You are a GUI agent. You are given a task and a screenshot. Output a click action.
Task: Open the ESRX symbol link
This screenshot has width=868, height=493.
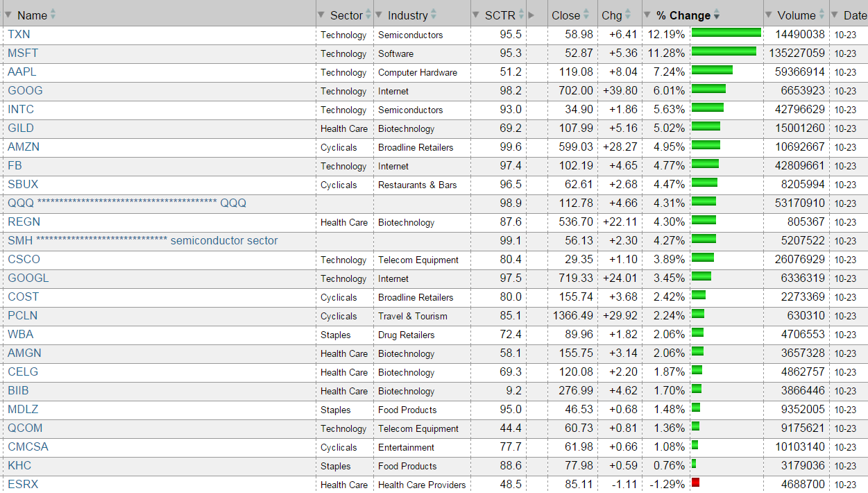point(23,484)
